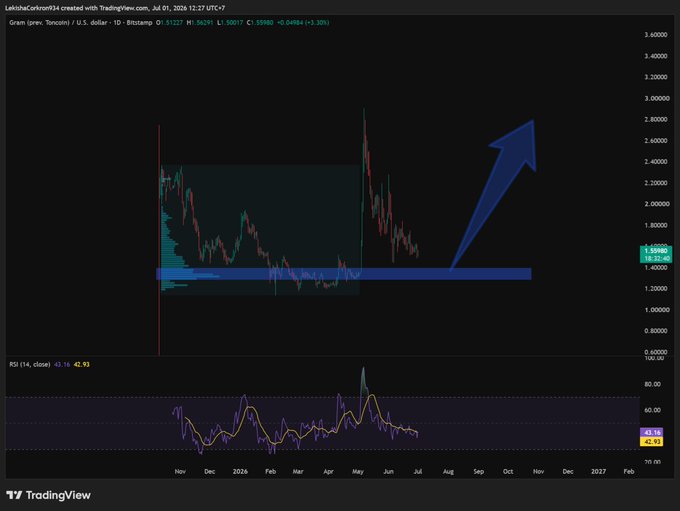
Task: Click the RSI (14, close) indicator label
Action: [29, 364]
